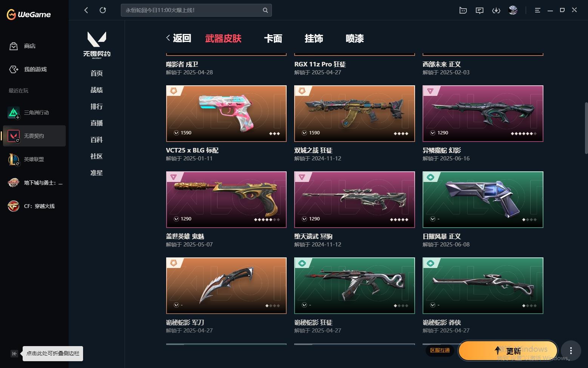The height and width of the screenshot is (368, 588).
Task: Click the search magnifier icon
Action: pos(265,10)
